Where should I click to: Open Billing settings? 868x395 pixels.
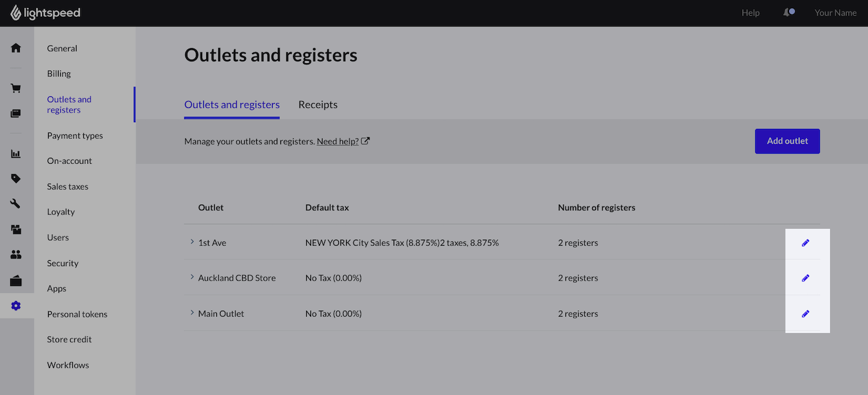59,73
